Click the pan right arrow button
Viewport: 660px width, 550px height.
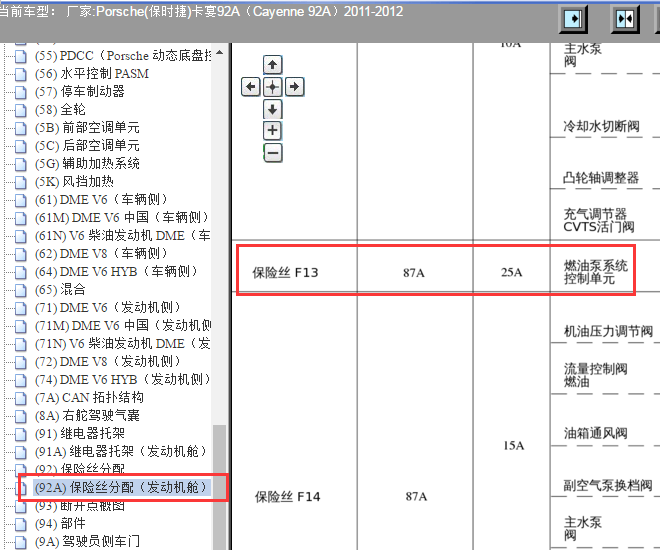click(295, 87)
